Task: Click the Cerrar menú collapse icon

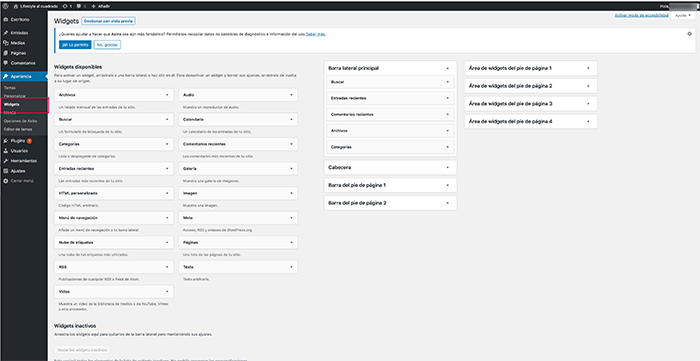Action: (5, 181)
